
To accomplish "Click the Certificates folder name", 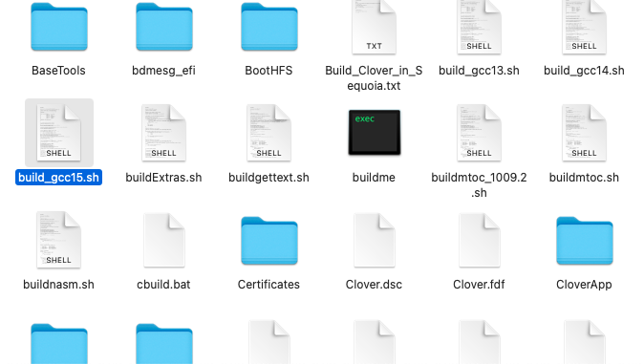I will pyautogui.click(x=269, y=285).
